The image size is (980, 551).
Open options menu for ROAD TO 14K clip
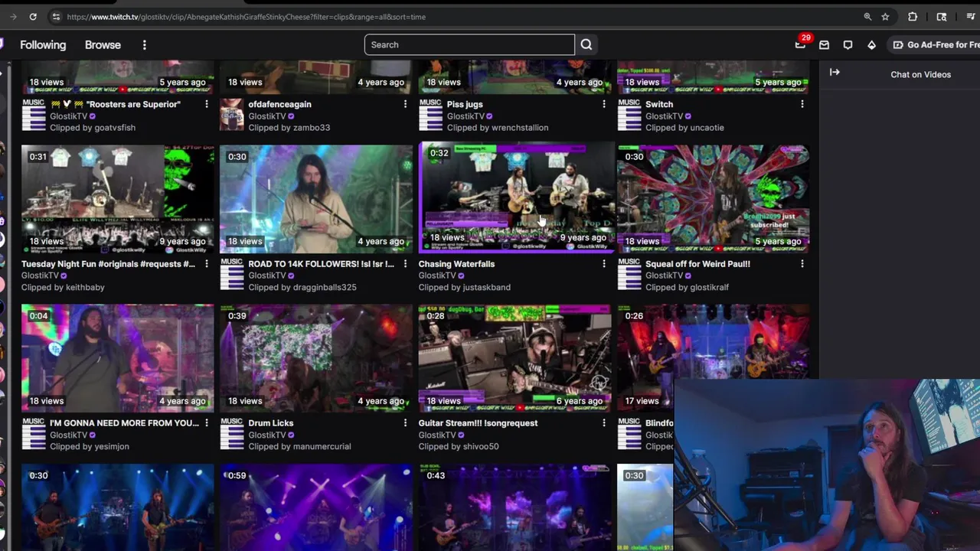[405, 264]
